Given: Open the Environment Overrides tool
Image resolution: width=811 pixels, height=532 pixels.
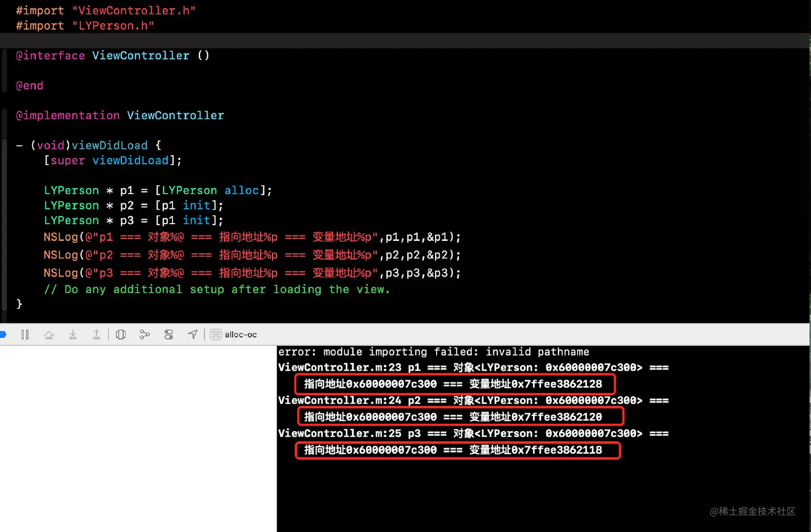Looking at the screenshot, I should [x=168, y=335].
